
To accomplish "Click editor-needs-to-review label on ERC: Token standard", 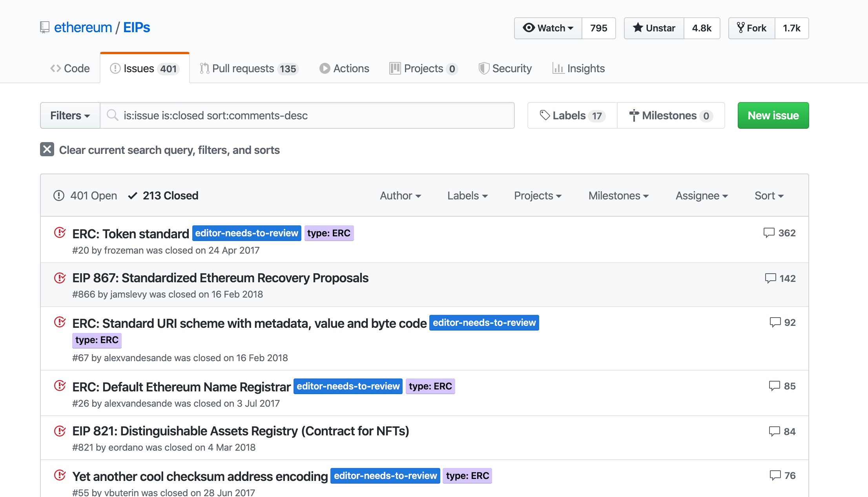I will [247, 233].
